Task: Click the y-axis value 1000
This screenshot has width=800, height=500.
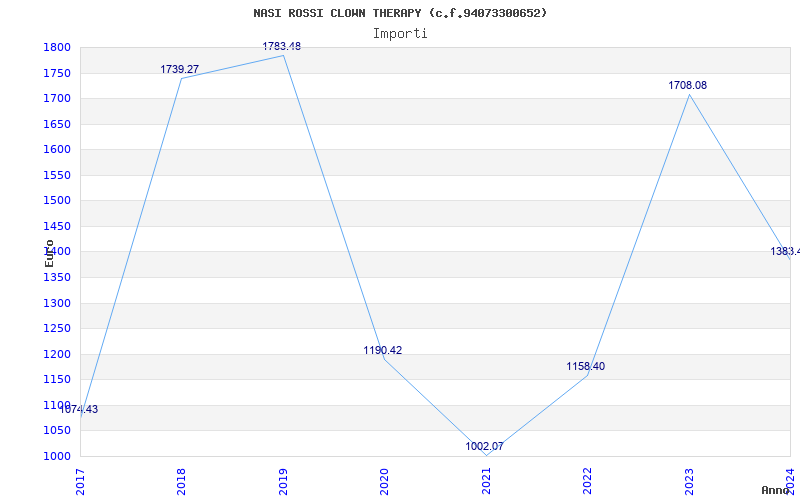Action: coord(57,456)
